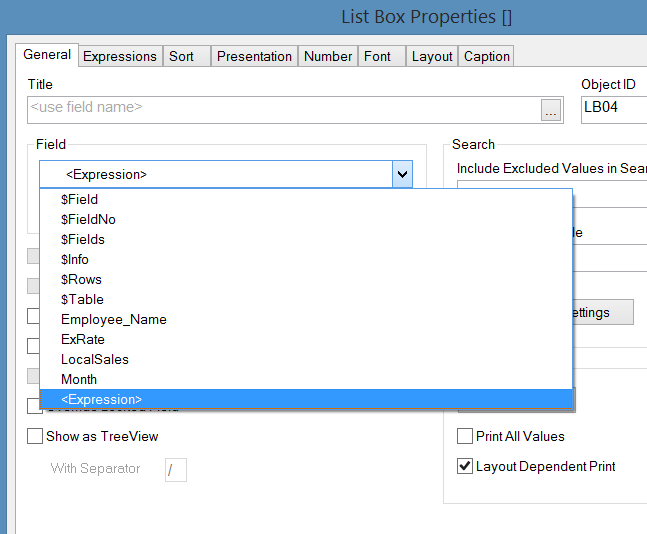Select the Month field option
Image resolution: width=647 pixels, height=534 pixels.
(x=79, y=380)
